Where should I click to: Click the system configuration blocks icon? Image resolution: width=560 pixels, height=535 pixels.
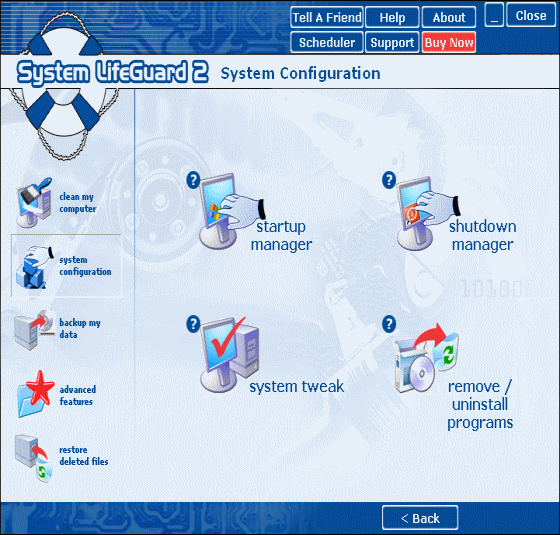coord(34,267)
